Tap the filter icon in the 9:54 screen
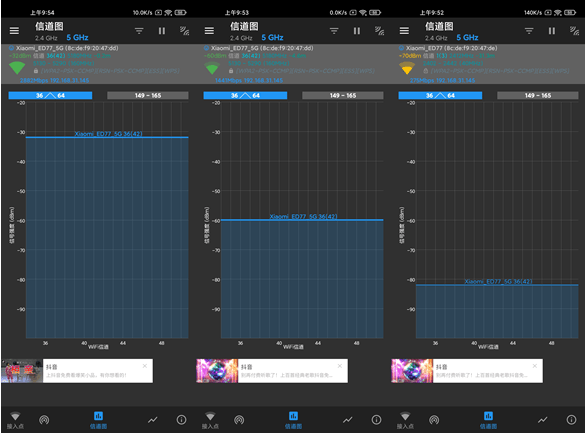585x434 pixels. pyautogui.click(x=139, y=31)
